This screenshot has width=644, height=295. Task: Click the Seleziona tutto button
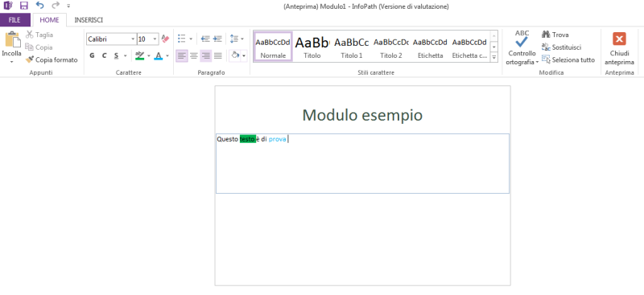568,60
